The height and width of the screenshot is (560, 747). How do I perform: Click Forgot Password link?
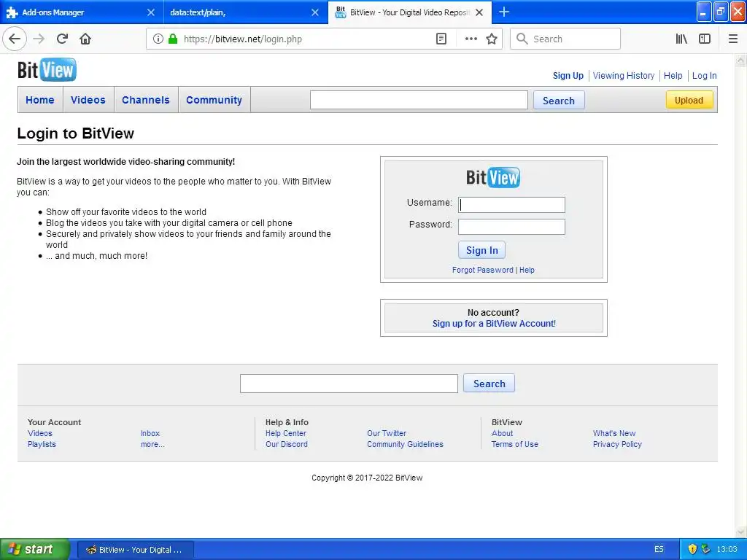483,270
